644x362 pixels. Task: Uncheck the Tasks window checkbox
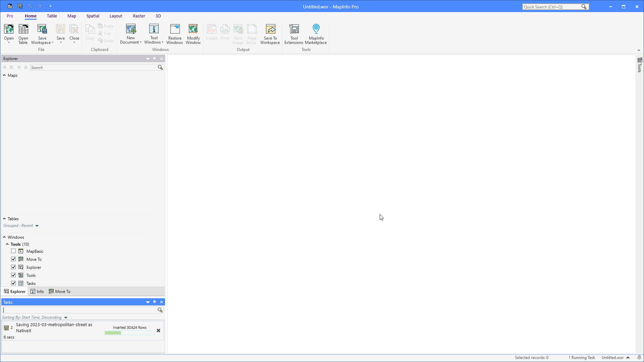pyautogui.click(x=13, y=283)
